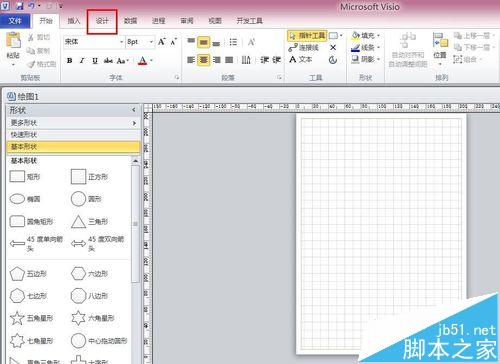
Task: Open the File menu button
Action: click(15, 21)
